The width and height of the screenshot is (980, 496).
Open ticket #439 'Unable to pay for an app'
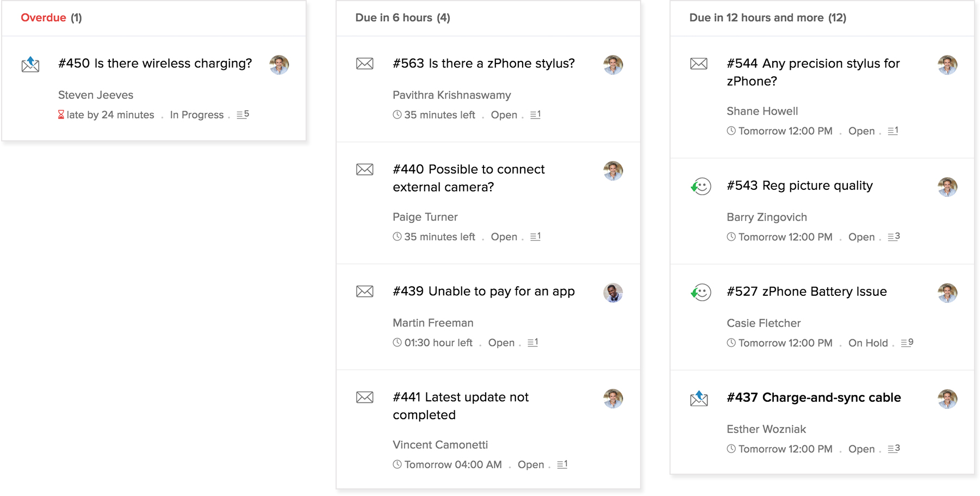pyautogui.click(x=483, y=291)
